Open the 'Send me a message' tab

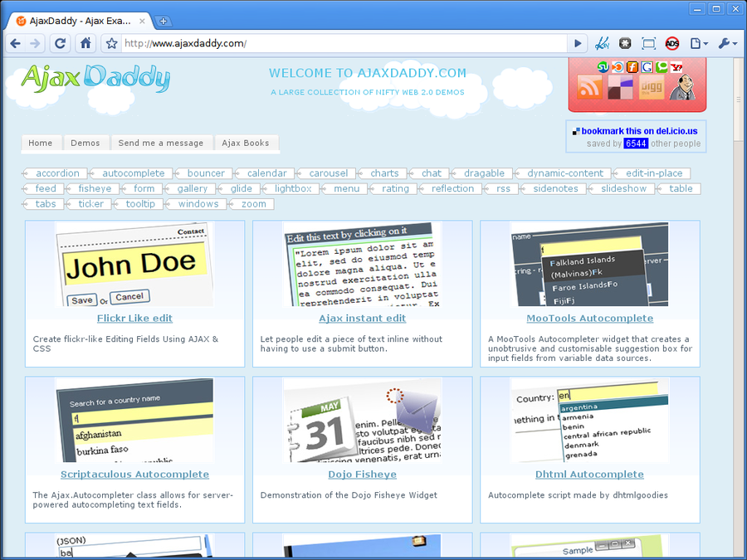click(x=160, y=143)
